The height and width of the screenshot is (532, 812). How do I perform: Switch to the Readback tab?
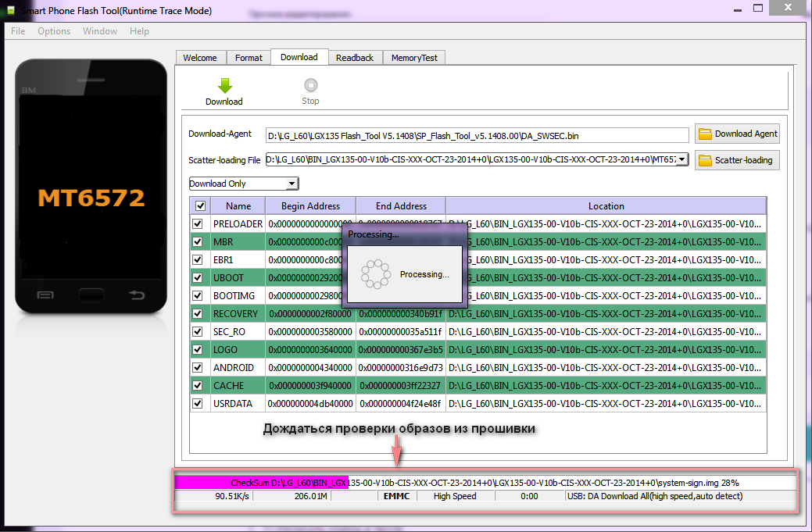point(355,57)
